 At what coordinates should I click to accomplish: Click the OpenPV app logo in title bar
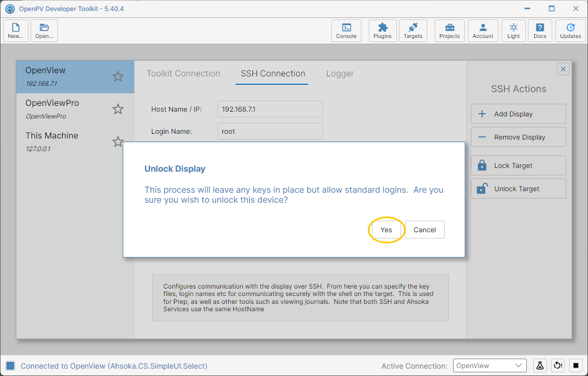coord(10,8)
